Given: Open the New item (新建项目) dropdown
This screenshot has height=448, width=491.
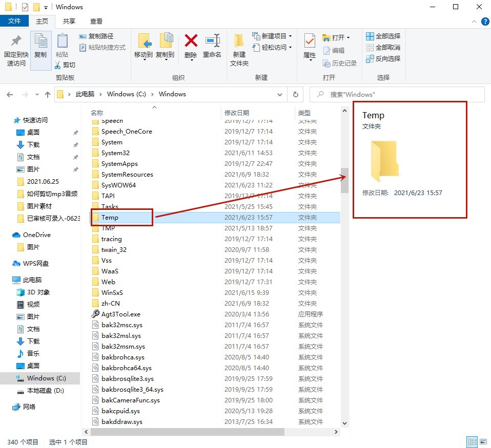Looking at the screenshot, I should tap(272, 36).
